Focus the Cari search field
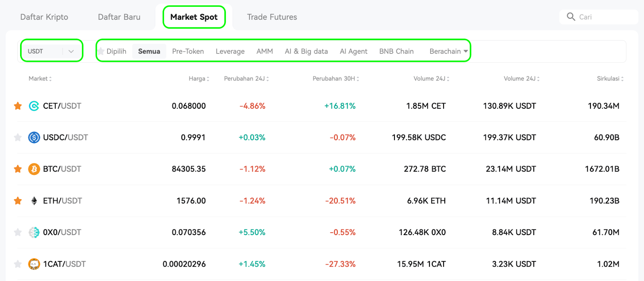644x281 pixels. (599, 17)
